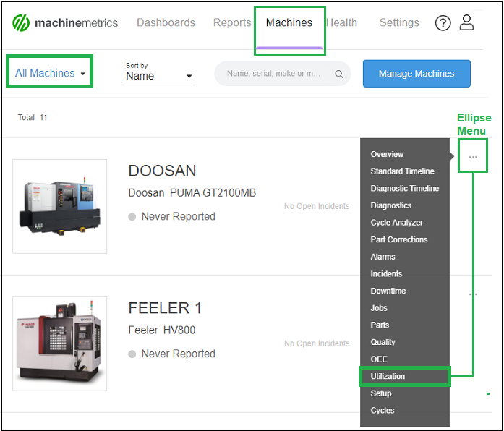Screen dimensions: 504x431
Task: Click the search magnifier icon
Action: pyautogui.click(x=339, y=74)
